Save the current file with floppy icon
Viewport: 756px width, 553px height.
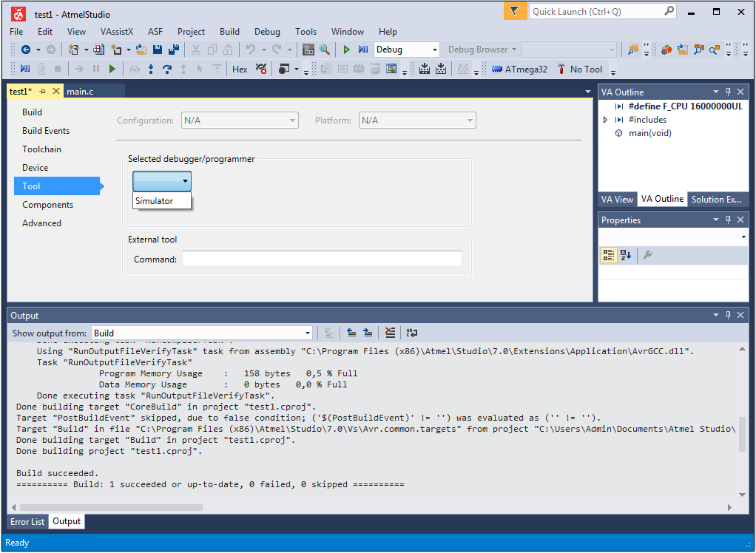coord(157,49)
